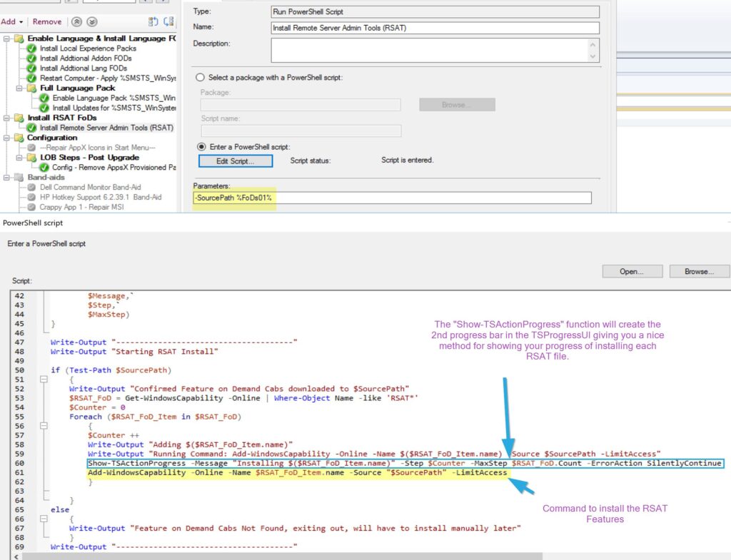The image size is (731, 560).
Task: Select the 'Enter a PowerShell script' radio button
Action: click(201, 146)
